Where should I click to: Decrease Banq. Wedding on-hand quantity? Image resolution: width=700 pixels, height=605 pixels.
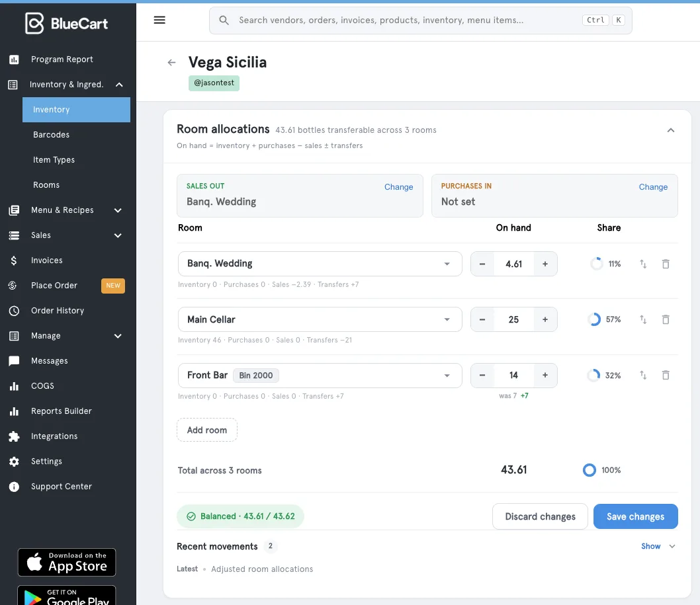(x=482, y=264)
